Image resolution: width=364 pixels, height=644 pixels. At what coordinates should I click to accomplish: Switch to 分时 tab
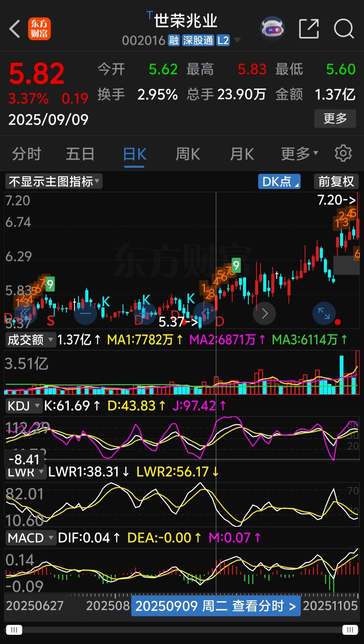pos(27,154)
